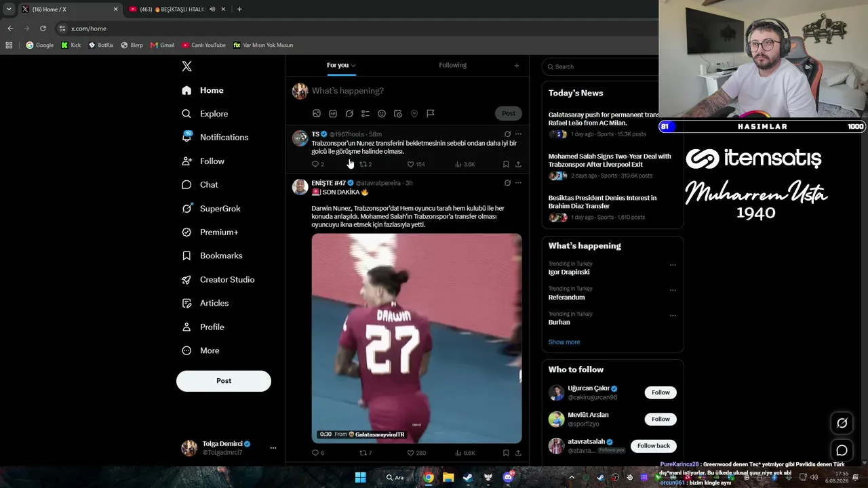
Task: Open Premium+ in the sidebar
Action: click(x=210, y=232)
